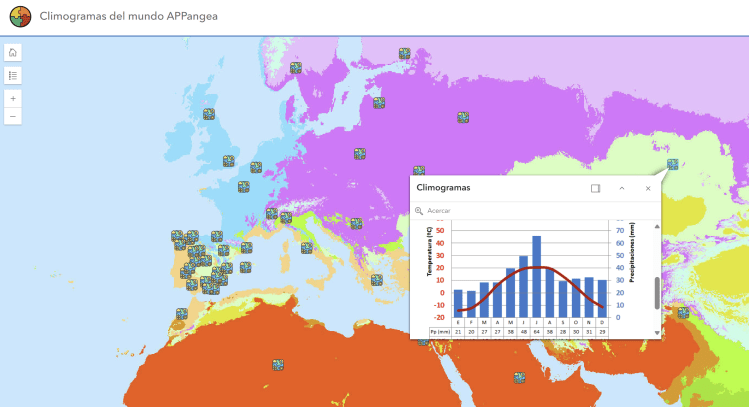Collapse the Climogramas popup with chevron
The image size is (749, 407).
click(622, 188)
